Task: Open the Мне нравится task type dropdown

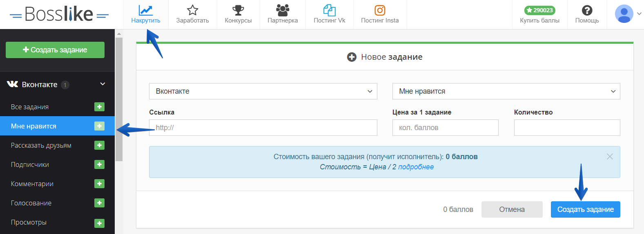Action: click(506, 91)
